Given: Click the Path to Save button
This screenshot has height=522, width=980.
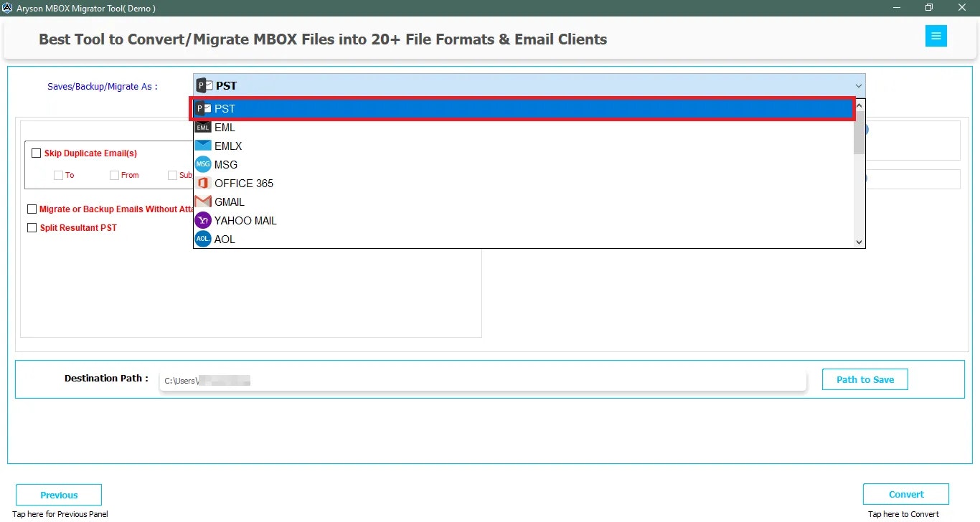Looking at the screenshot, I should (865, 379).
